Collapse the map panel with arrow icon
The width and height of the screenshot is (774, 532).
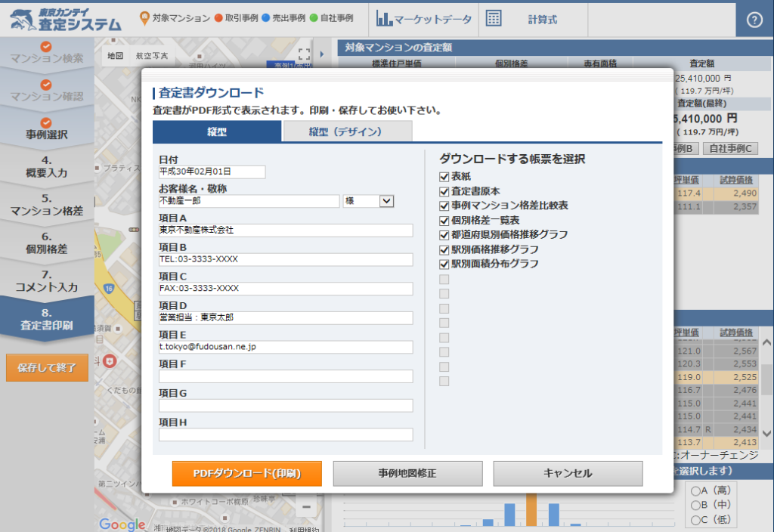click(322, 54)
